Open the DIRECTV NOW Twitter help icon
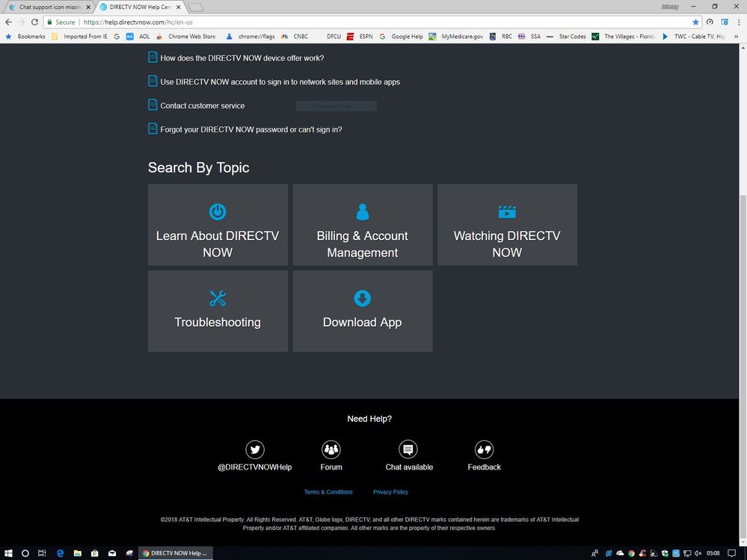 (255, 449)
